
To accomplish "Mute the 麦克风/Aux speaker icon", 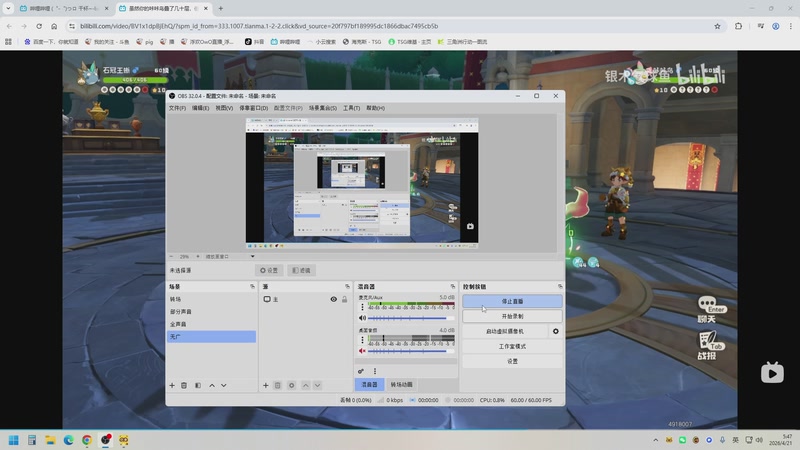I will (362, 319).
